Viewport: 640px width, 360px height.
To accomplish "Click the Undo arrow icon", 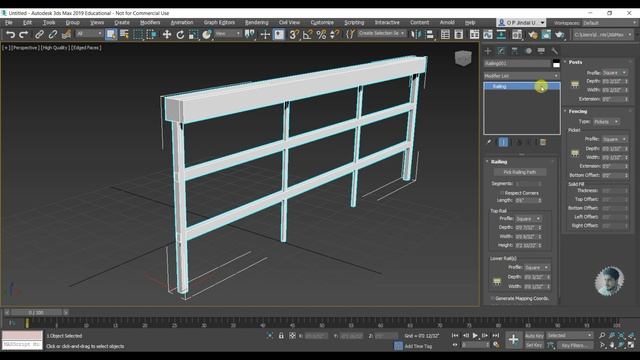I will (x=10, y=35).
